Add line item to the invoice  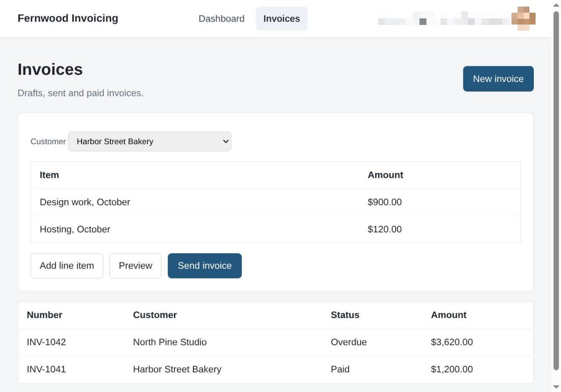click(67, 266)
